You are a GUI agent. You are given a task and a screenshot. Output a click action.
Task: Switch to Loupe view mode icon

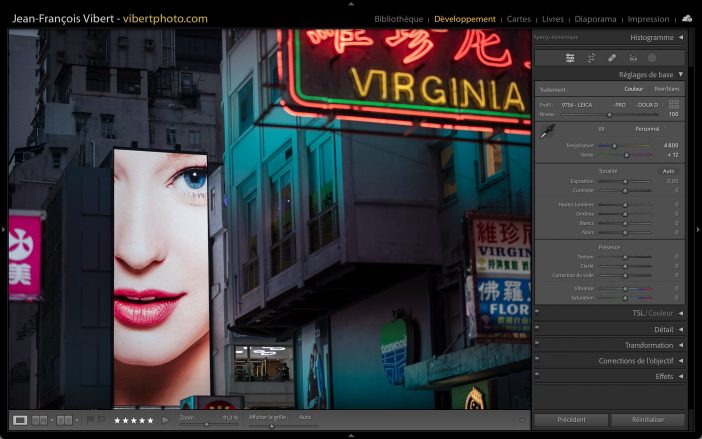pos(20,420)
